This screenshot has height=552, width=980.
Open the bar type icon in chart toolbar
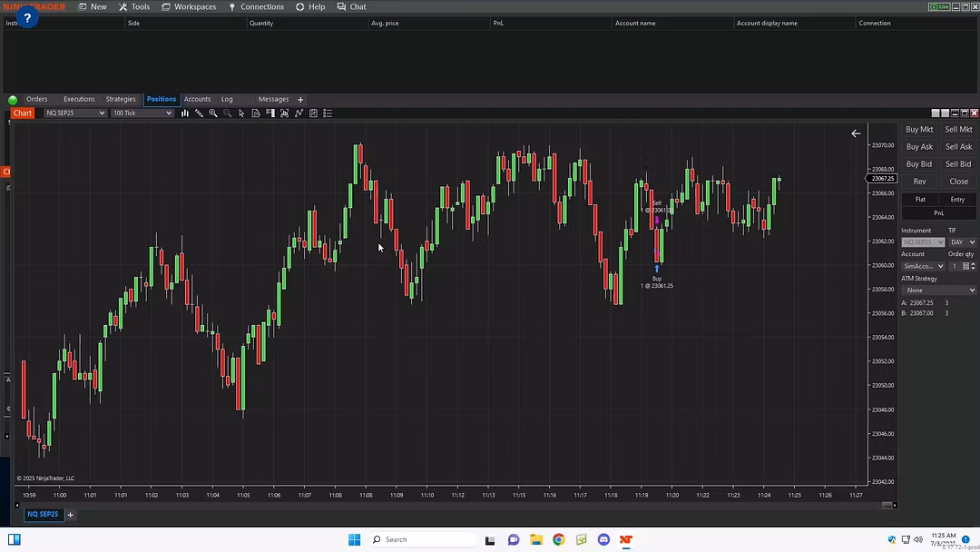pos(185,113)
